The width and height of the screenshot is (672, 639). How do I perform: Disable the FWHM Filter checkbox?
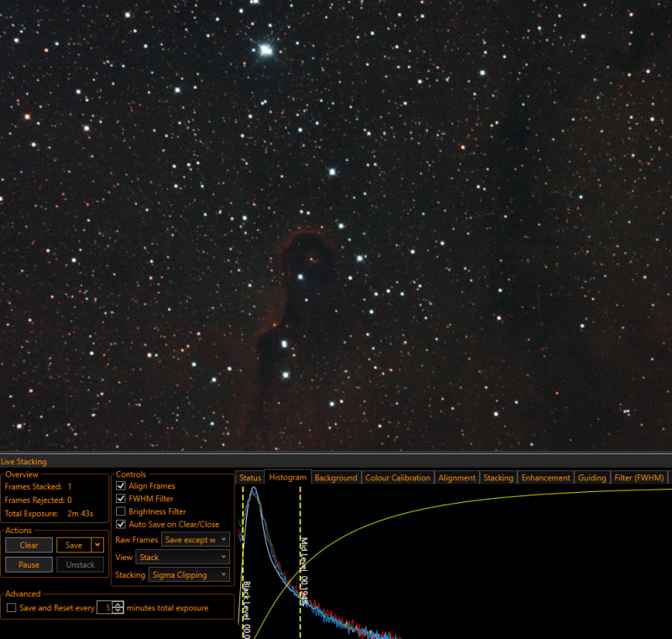click(121, 499)
